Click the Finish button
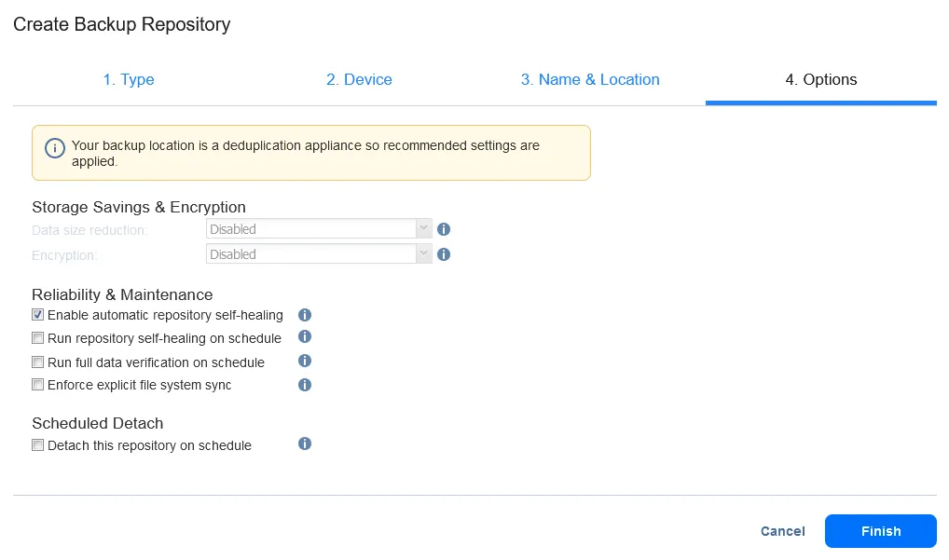This screenshot has width=949, height=560. pos(880,531)
